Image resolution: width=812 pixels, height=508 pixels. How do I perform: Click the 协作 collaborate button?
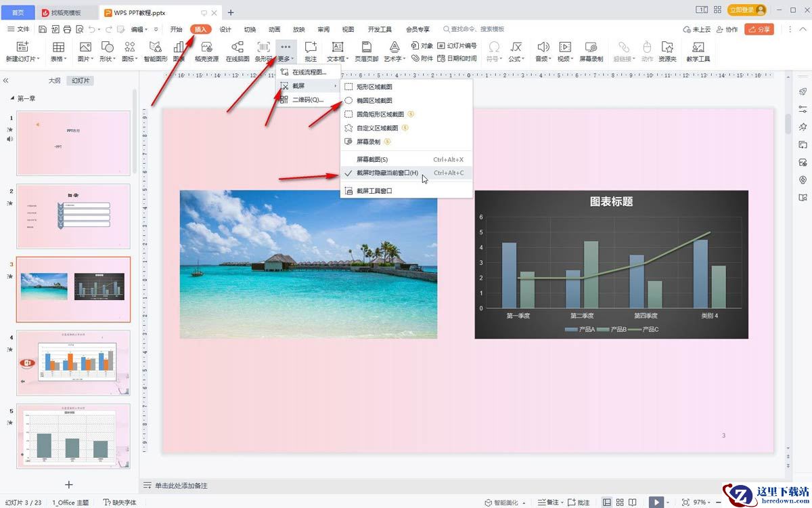coord(727,29)
